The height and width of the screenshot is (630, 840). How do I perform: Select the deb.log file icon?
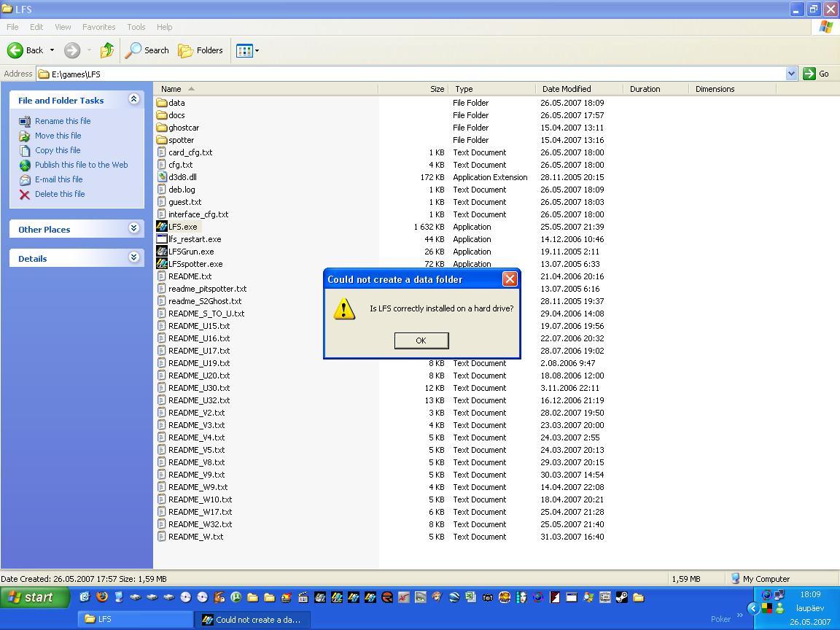(162, 189)
